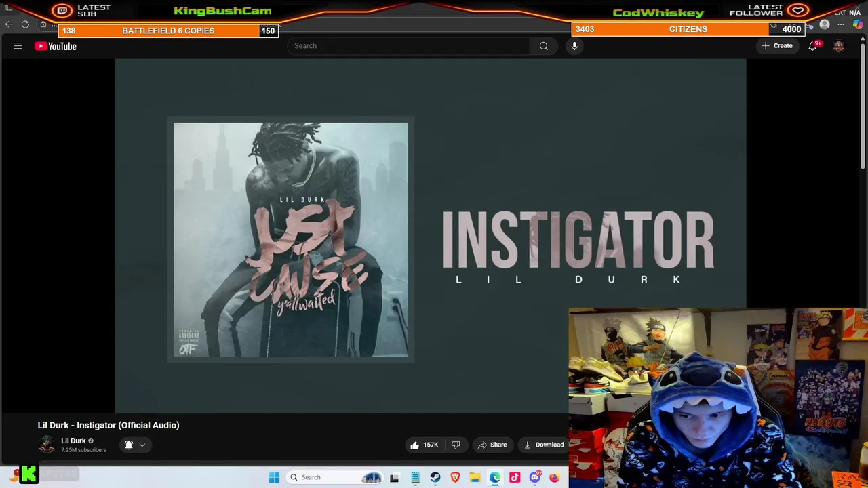Viewport: 868px width, 488px height.
Task: Go back in the browser
Action: (x=9, y=24)
